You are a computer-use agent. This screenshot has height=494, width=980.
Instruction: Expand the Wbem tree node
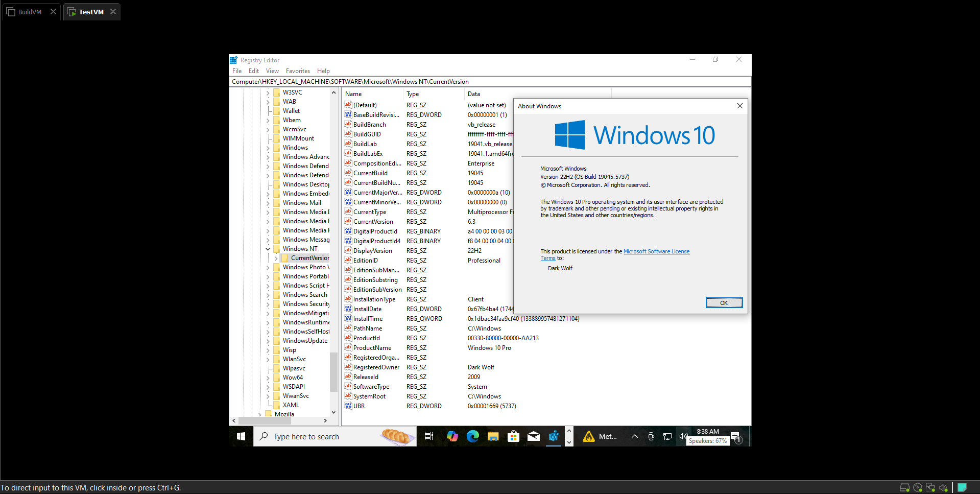tap(268, 120)
